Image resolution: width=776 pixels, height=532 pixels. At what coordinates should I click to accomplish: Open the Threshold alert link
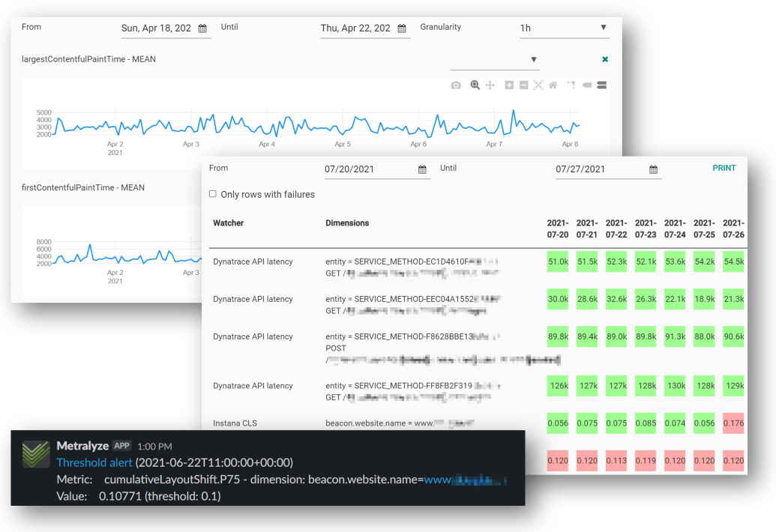(x=94, y=463)
